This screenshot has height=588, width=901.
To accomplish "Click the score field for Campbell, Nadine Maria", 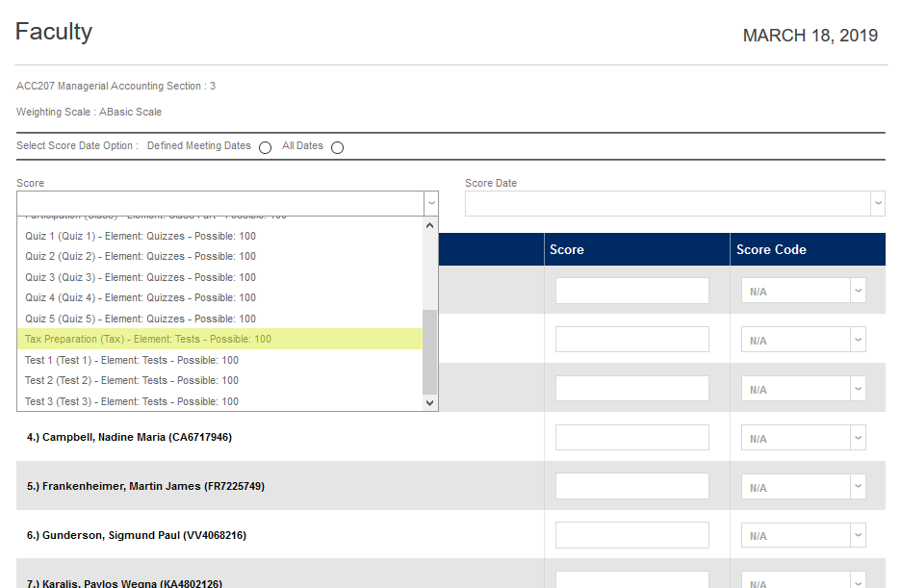I will tap(631, 437).
